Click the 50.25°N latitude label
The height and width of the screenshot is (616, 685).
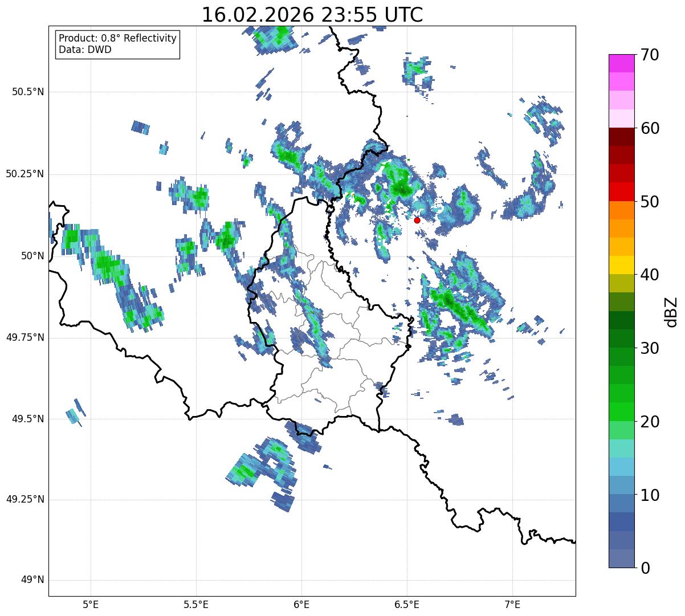point(25,174)
